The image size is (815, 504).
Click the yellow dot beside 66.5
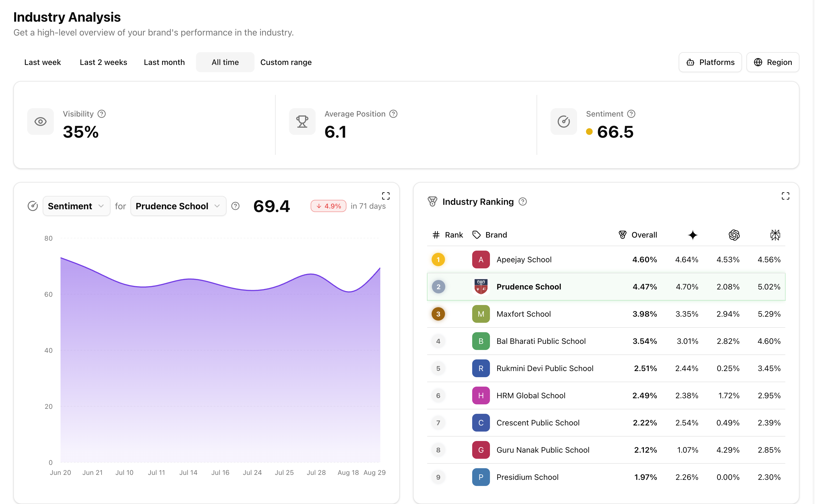(589, 132)
